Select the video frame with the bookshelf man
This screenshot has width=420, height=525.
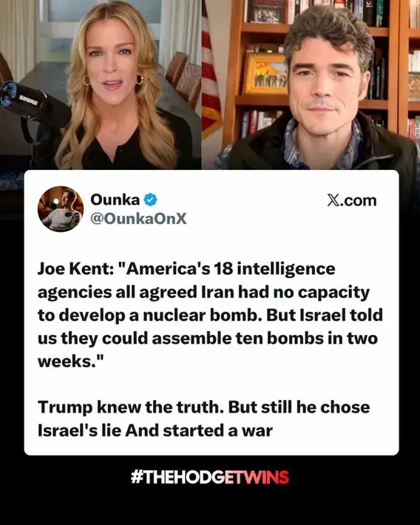(x=311, y=85)
